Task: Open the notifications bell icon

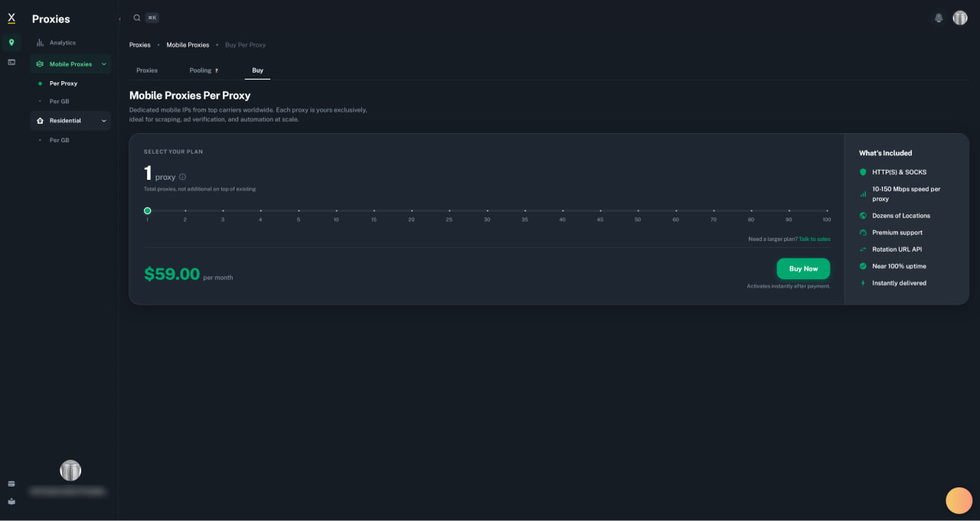Action: 939,18
